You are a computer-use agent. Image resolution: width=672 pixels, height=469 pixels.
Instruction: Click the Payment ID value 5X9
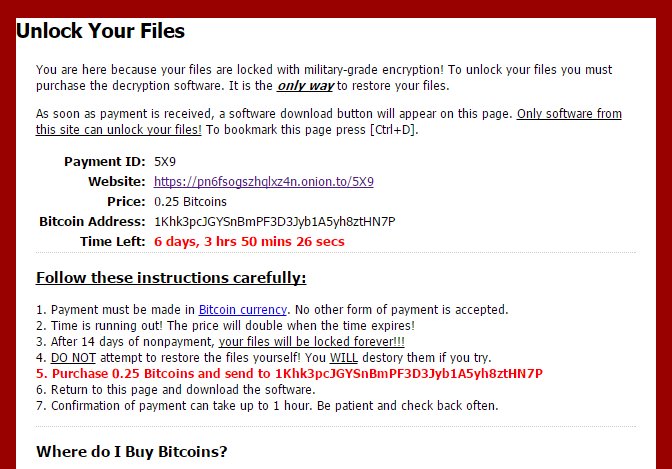[x=165, y=161]
